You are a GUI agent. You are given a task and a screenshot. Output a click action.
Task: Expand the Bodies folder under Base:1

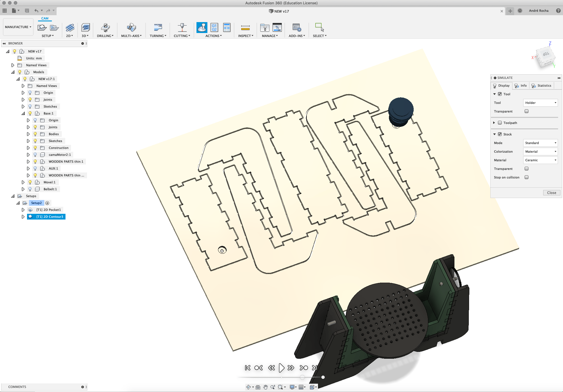[28, 134]
